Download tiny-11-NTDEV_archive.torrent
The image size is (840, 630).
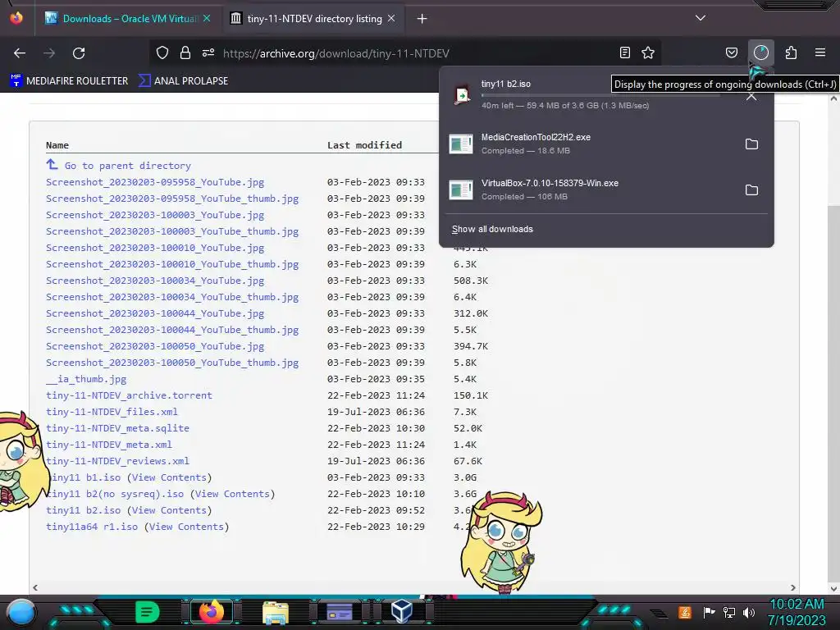tap(129, 395)
